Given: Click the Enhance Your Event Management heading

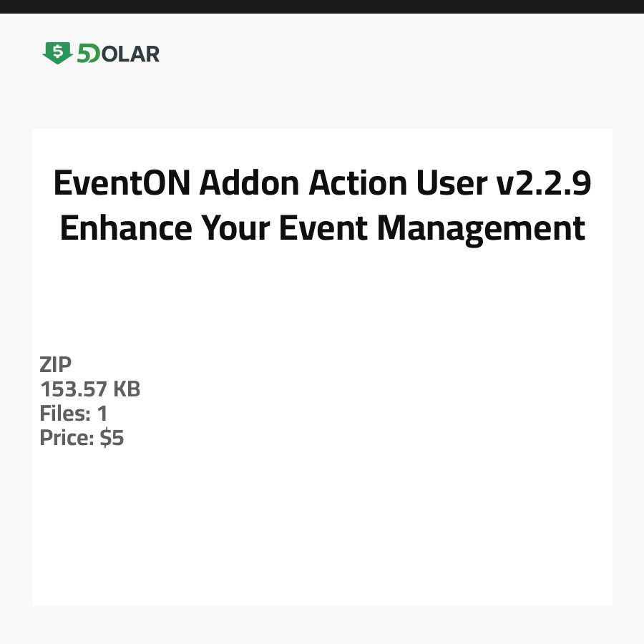Looking at the screenshot, I should click(x=322, y=228).
